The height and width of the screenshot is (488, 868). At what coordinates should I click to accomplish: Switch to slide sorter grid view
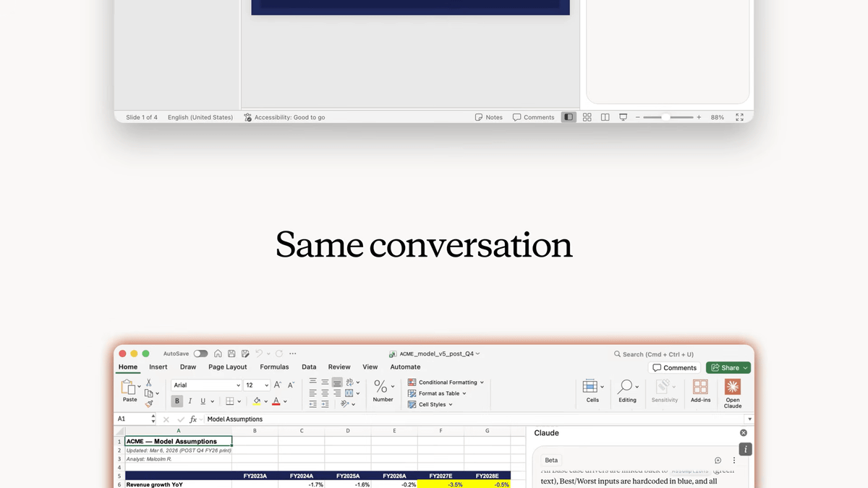pyautogui.click(x=587, y=117)
